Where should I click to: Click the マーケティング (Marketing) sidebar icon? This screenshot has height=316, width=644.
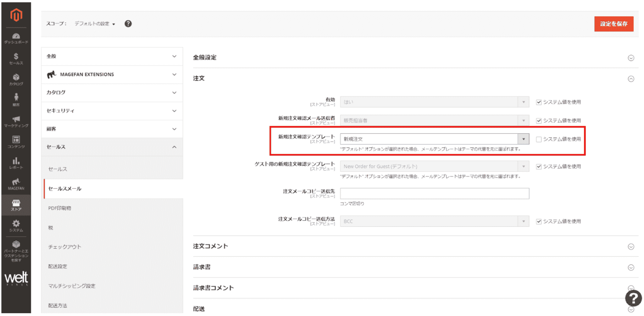(x=16, y=121)
